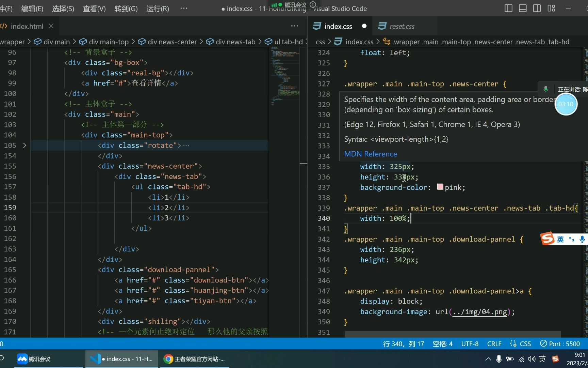Follow the MDN Reference link in the hover tooltip
Image resolution: width=588 pixels, height=368 pixels.
(x=371, y=154)
